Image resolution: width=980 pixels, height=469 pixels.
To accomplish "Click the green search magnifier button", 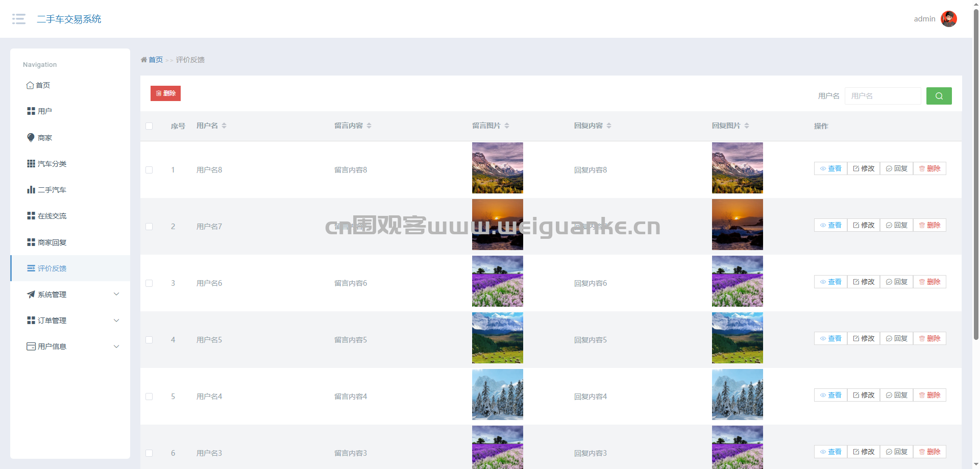I will coord(939,96).
